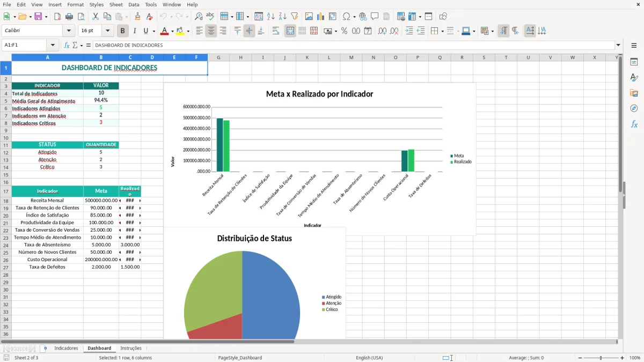Open the Format menu
The height and width of the screenshot is (362, 644).
click(x=75, y=4)
